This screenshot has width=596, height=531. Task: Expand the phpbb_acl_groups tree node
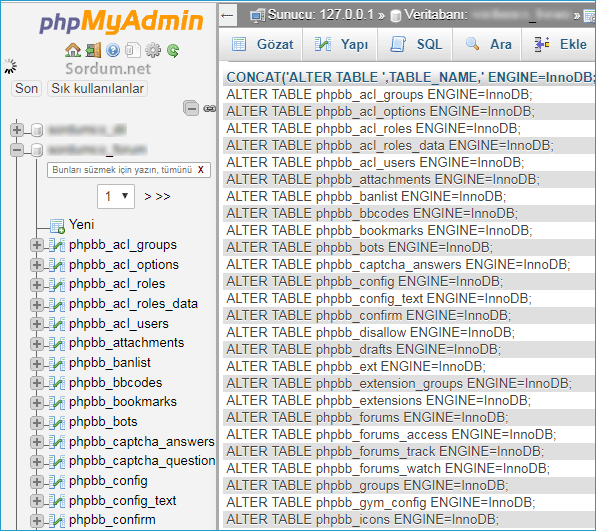[x=36, y=245]
